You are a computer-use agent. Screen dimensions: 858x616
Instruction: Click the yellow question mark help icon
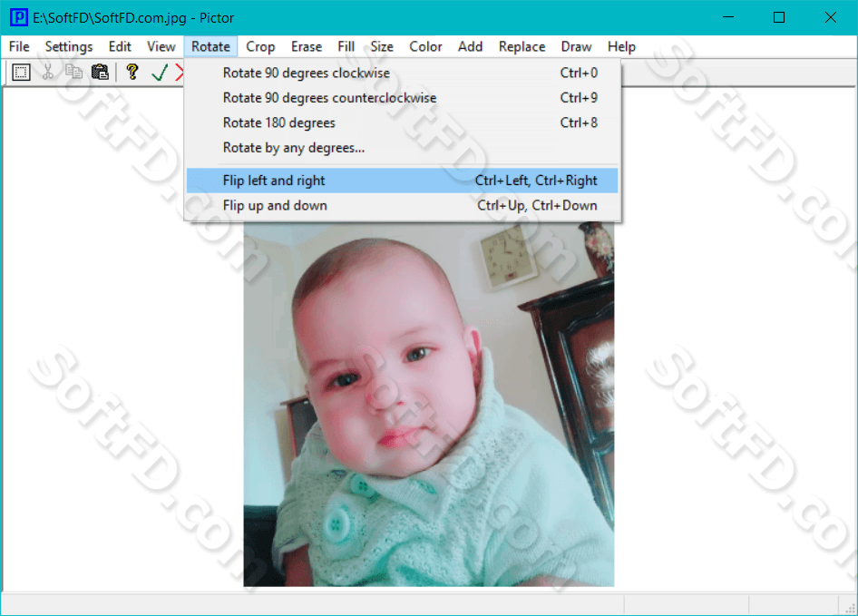click(x=132, y=73)
